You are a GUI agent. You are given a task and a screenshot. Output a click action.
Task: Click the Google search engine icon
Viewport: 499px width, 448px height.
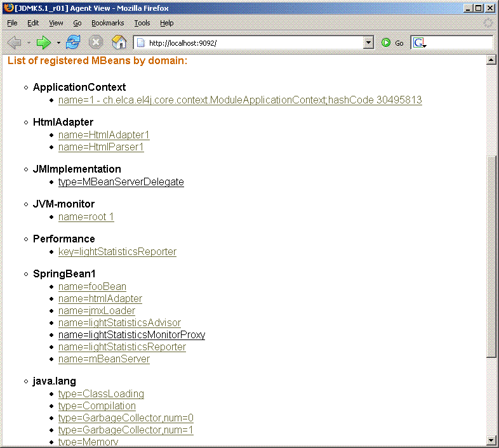coord(419,43)
